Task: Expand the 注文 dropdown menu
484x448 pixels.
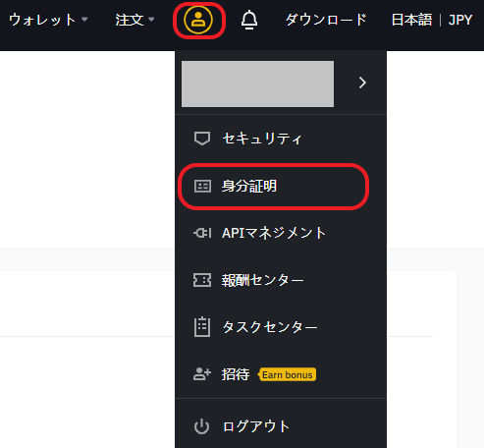Action: click(134, 20)
